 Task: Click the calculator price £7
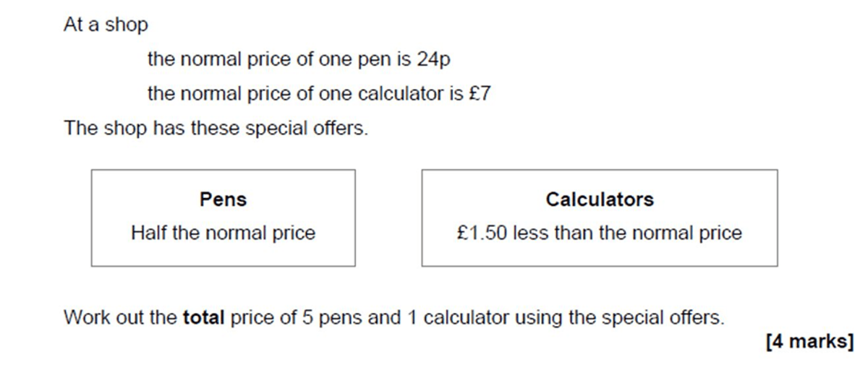point(480,94)
